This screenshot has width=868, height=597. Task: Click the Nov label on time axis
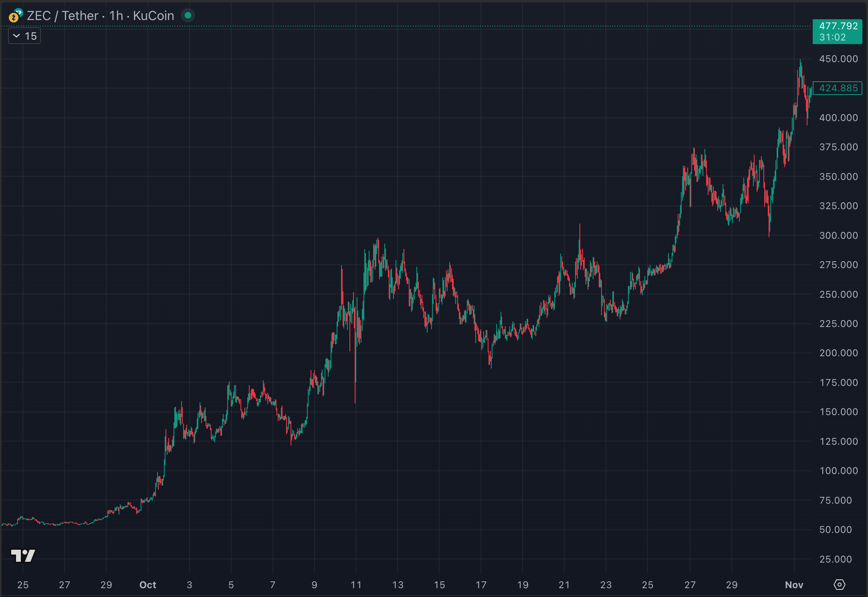pyautogui.click(x=794, y=585)
